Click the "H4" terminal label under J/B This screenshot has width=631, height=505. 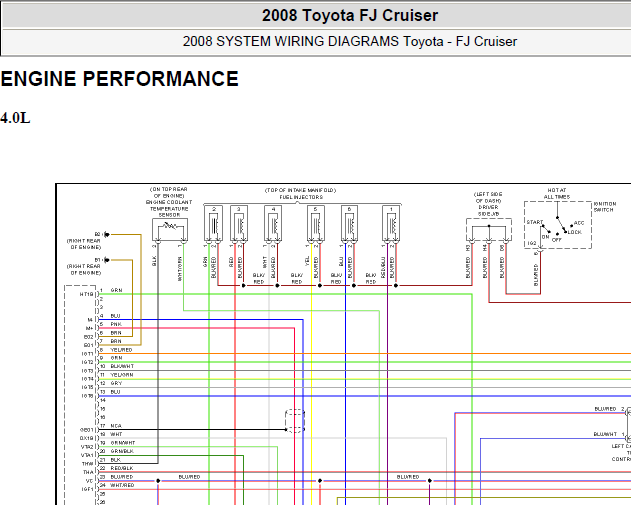(x=485, y=248)
